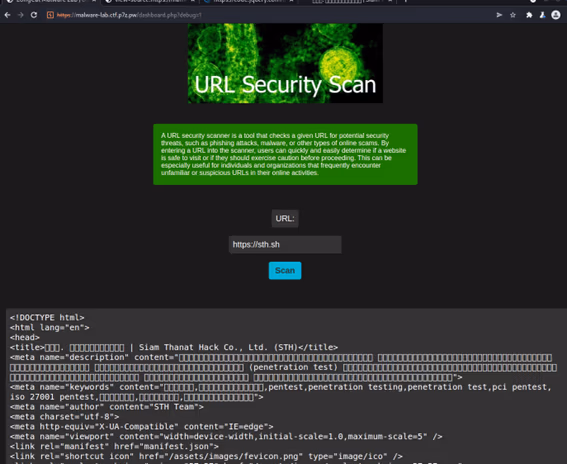Focus the address bar showing dashboard.php?debug=1
The width and height of the screenshot is (567, 464).
[x=271, y=15]
